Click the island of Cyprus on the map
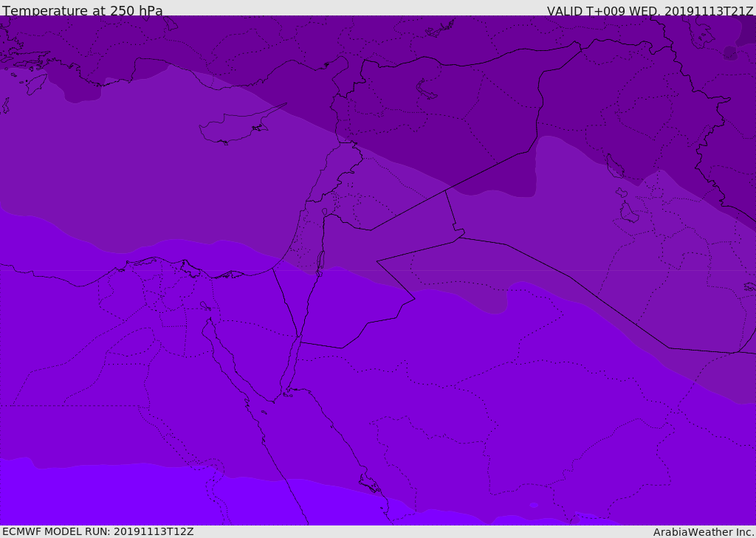The image size is (756, 538). pyautogui.click(x=237, y=125)
